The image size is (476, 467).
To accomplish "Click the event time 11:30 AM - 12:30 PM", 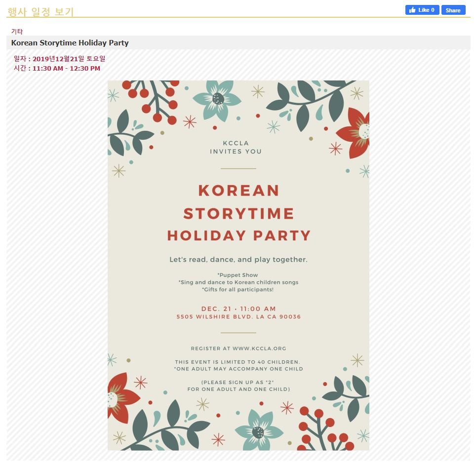I will pyautogui.click(x=66, y=68).
